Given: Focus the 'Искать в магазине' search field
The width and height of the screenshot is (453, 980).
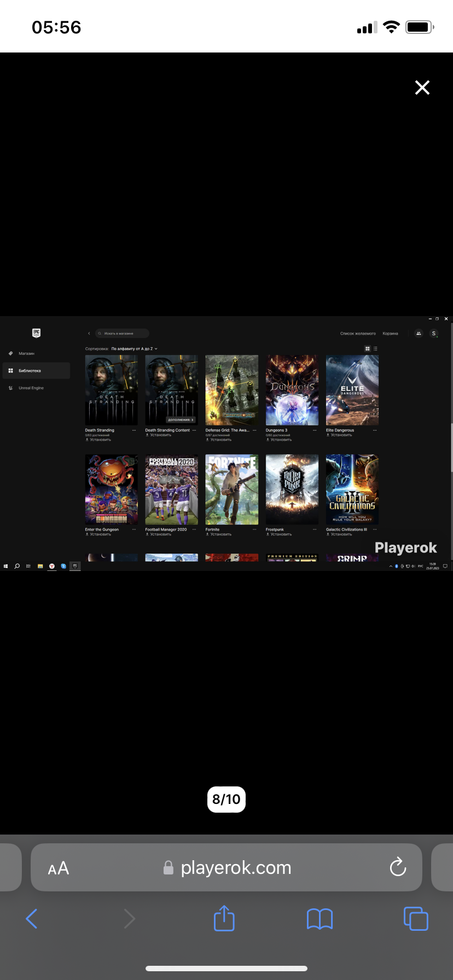Looking at the screenshot, I should tap(122, 333).
